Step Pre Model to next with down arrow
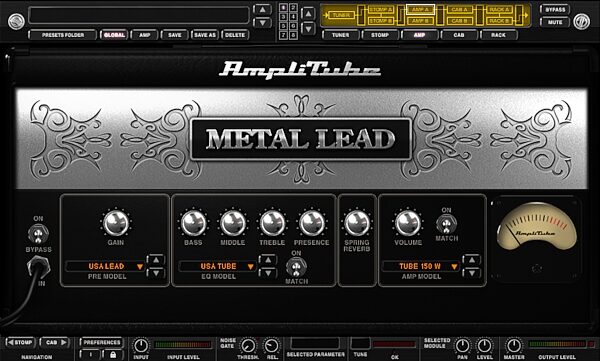 (x=156, y=273)
